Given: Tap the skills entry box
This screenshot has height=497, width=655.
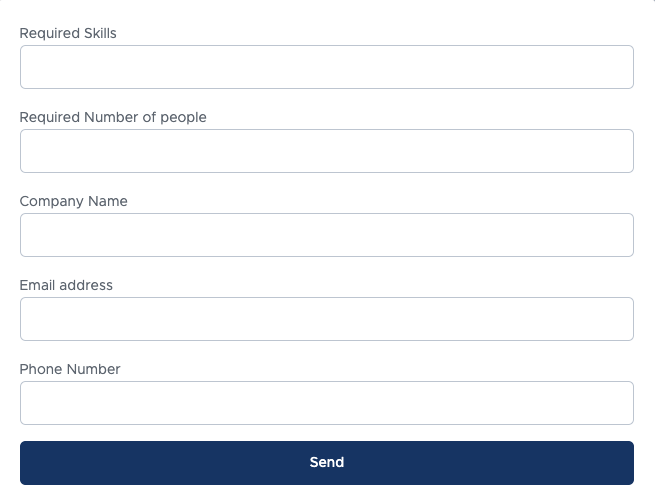Looking at the screenshot, I should (x=326, y=67).
